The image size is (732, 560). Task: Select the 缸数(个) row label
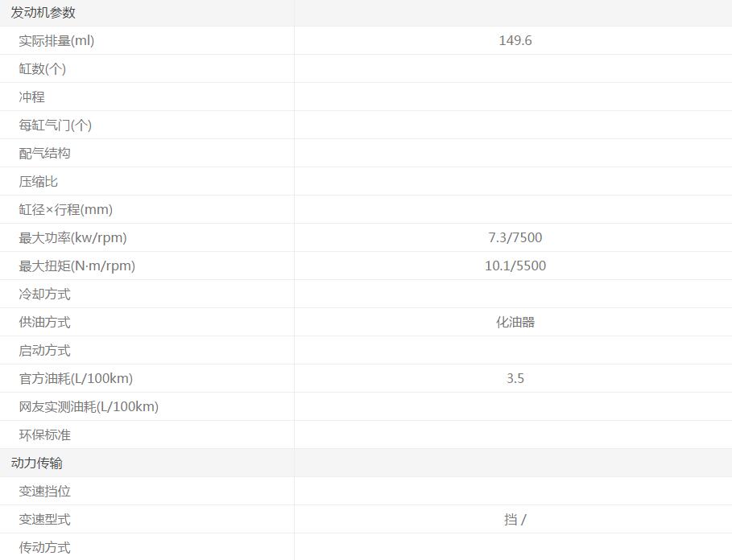43,69
